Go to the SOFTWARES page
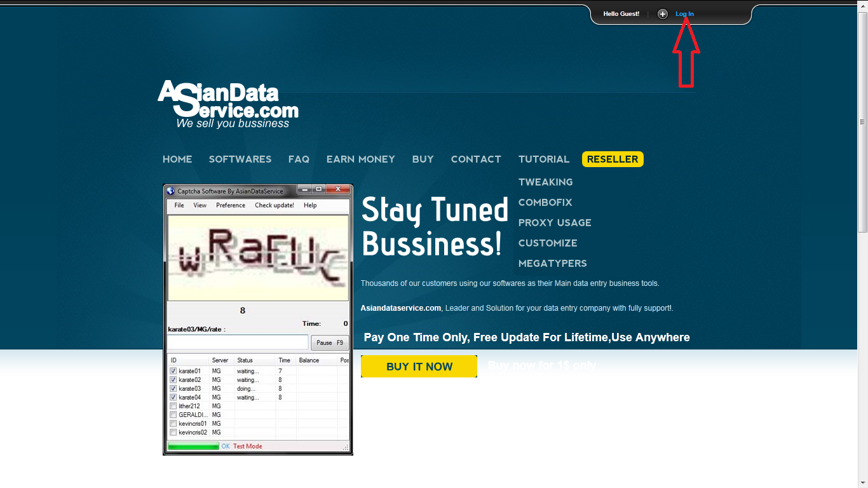The image size is (868, 488). [x=240, y=159]
